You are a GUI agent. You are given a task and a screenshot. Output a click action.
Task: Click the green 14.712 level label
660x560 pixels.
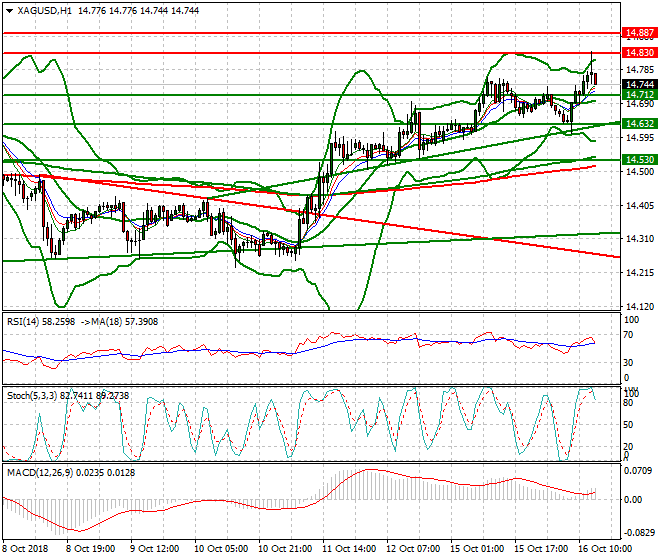point(639,95)
